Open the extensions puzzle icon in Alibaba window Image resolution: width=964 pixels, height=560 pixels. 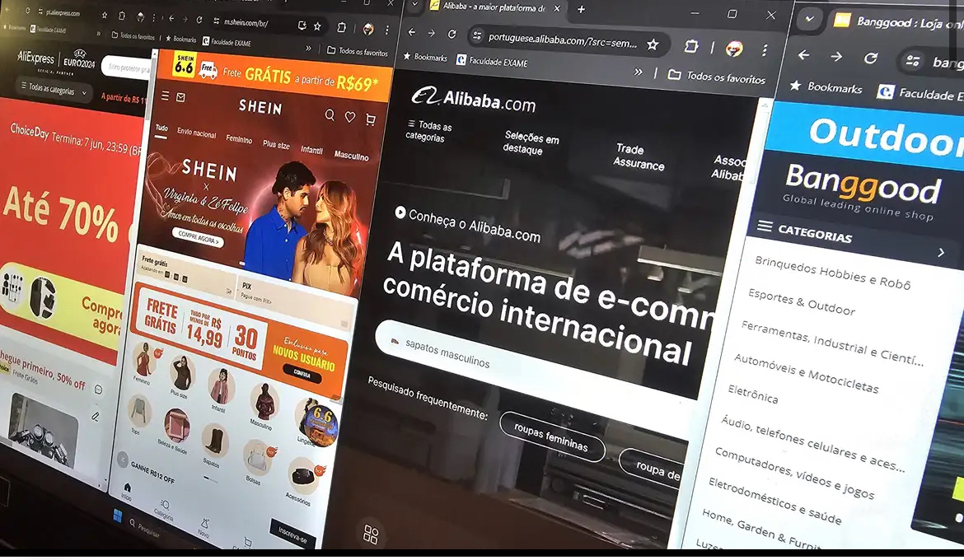point(691,46)
